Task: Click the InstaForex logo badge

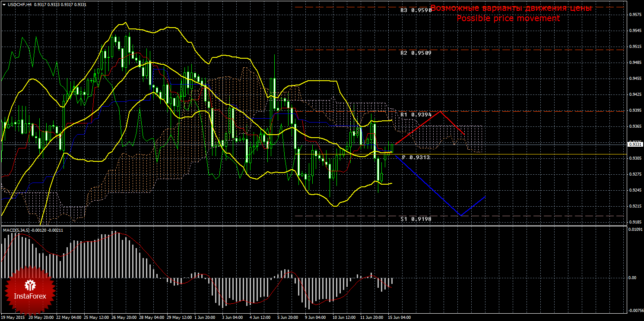Action: [x=30, y=290]
